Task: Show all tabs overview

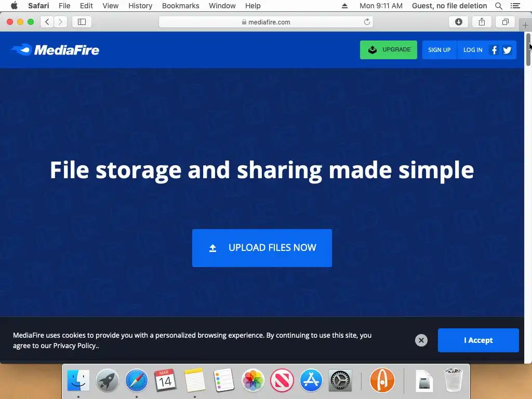Action: [x=505, y=22]
